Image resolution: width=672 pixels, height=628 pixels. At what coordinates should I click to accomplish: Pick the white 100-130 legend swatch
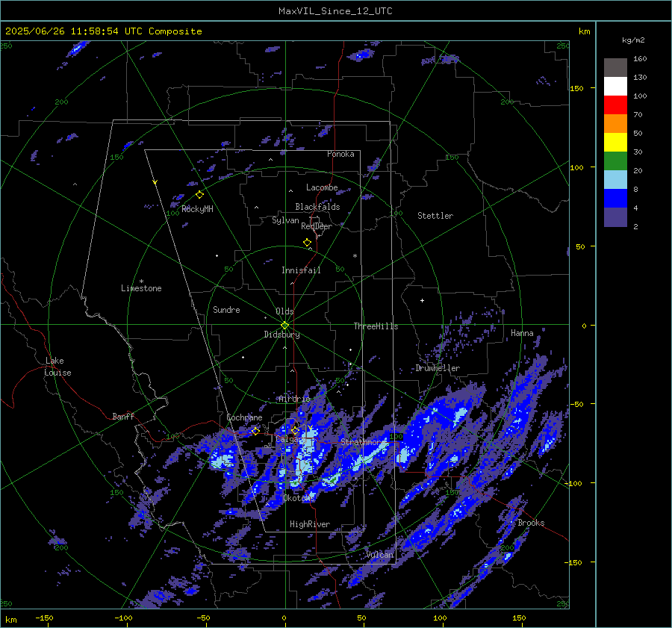[x=615, y=87]
